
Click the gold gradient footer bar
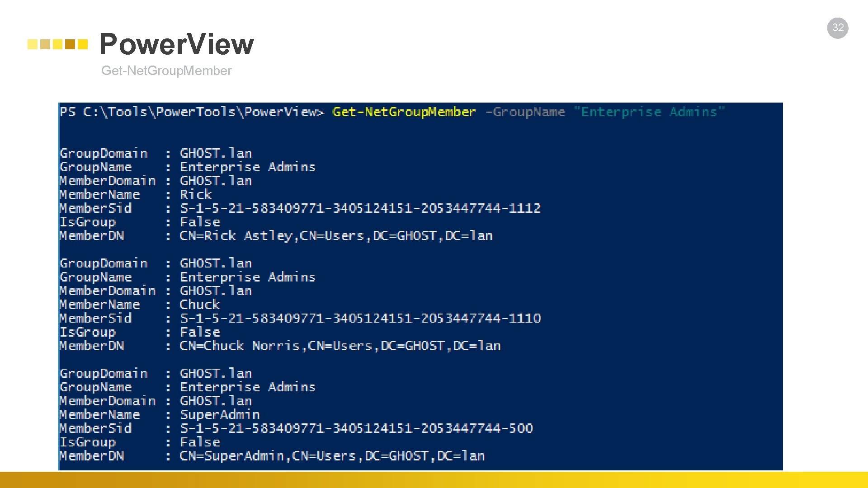click(434, 480)
